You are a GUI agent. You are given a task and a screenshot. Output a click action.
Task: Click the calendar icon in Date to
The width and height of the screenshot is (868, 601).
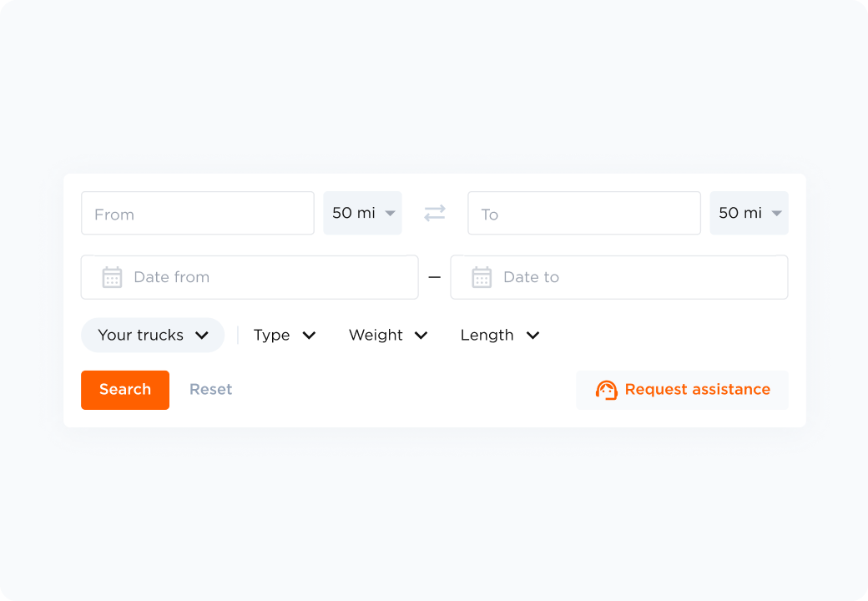[482, 277]
